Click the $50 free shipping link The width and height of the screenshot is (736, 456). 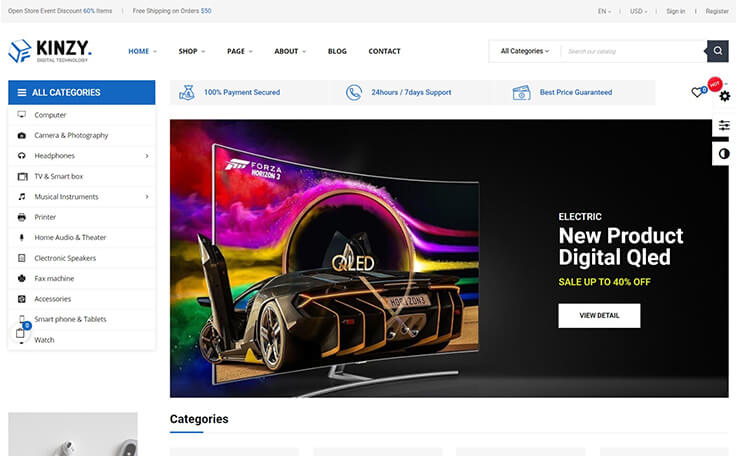[206, 11]
